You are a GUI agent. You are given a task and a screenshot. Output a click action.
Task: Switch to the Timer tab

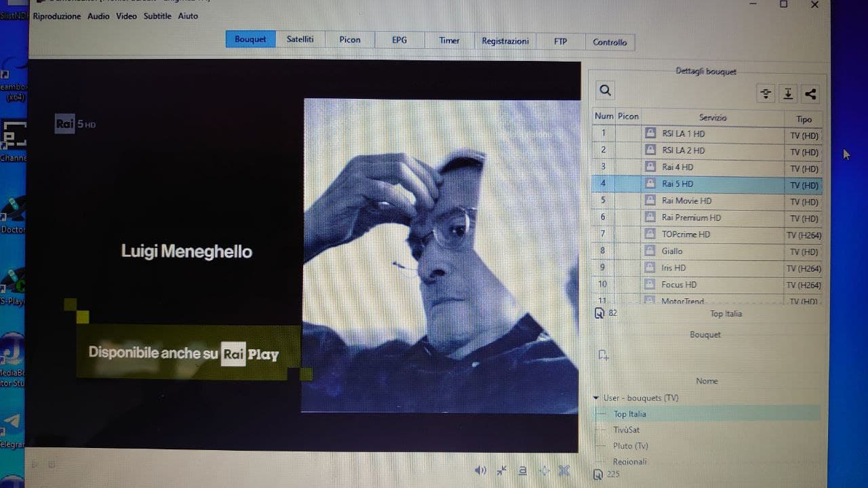(449, 41)
